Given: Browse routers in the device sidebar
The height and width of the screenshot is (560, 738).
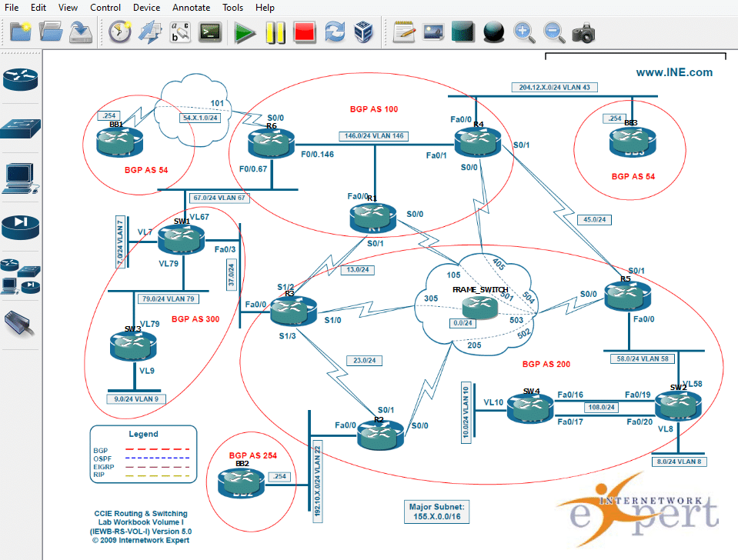Looking at the screenshot, I should click(21, 79).
